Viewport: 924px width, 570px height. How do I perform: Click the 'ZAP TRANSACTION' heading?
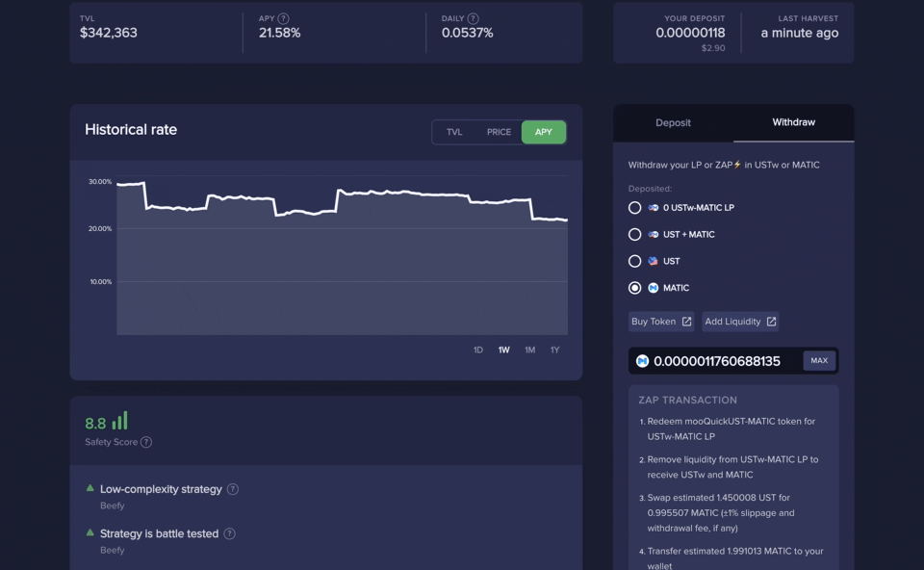(x=687, y=401)
